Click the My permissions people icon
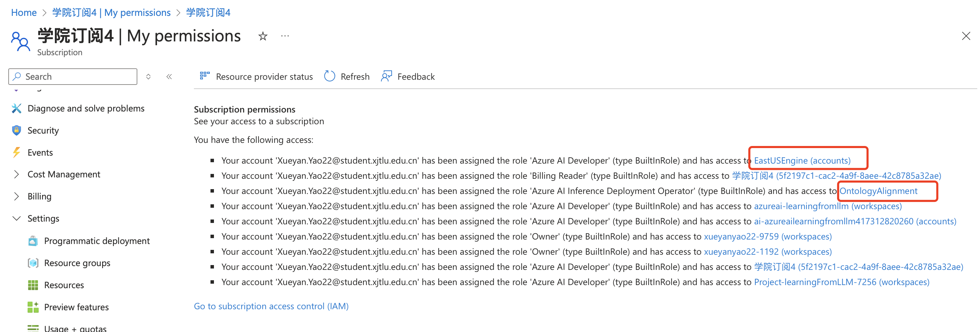 [20, 41]
